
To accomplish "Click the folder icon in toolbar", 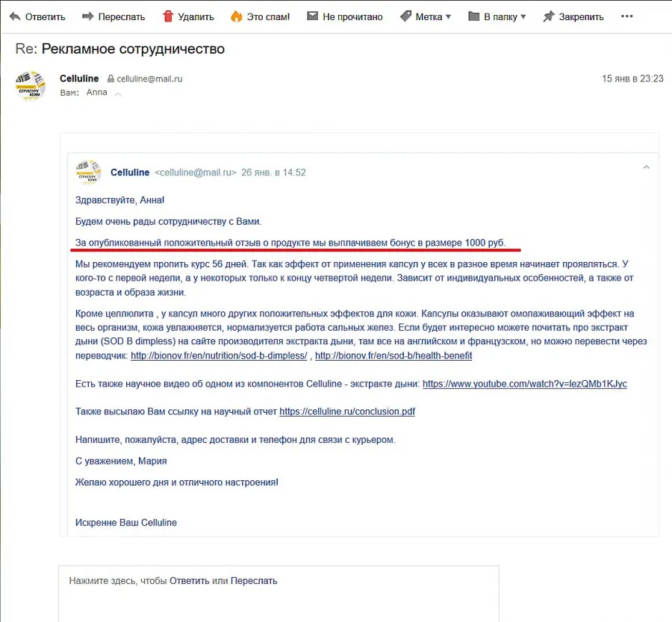I will coord(473,16).
